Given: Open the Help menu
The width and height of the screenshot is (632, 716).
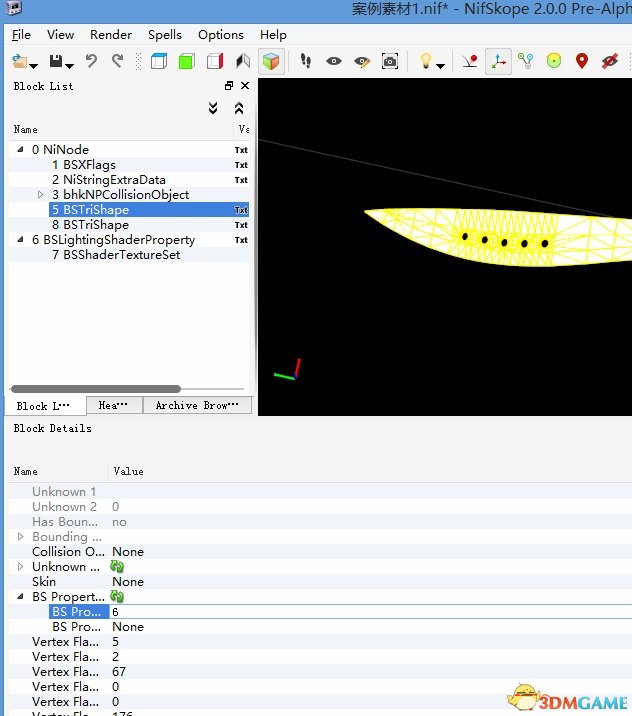Looking at the screenshot, I should click(274, 35).
